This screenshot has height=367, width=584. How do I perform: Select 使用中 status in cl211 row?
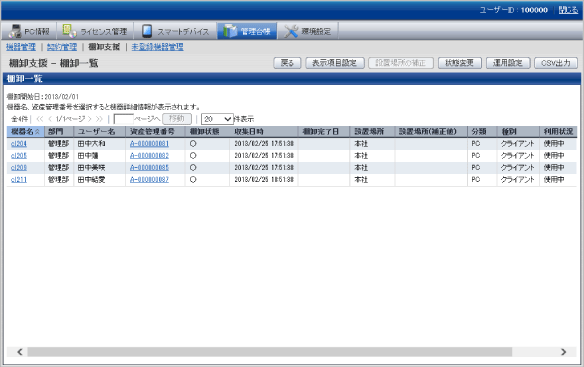(554, 180)
